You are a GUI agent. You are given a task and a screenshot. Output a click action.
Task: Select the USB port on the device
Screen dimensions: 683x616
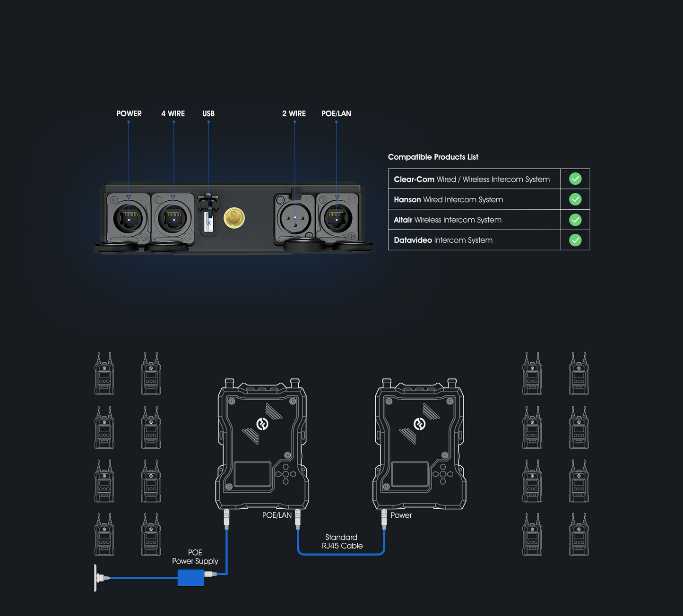click(208, 221)
